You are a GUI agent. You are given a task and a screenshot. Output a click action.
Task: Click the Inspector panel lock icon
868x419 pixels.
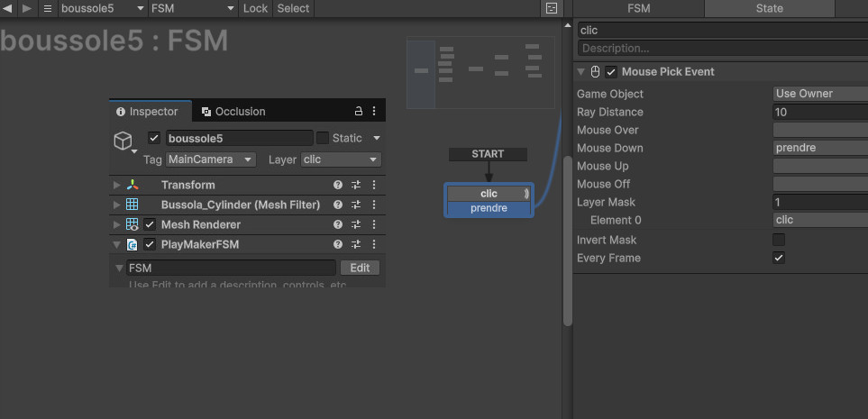[x=358, y=112]
